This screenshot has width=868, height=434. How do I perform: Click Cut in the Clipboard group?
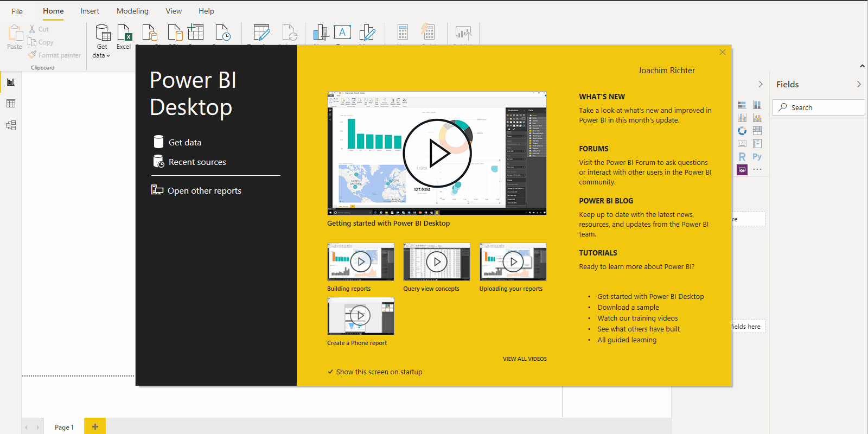point(39,29)
